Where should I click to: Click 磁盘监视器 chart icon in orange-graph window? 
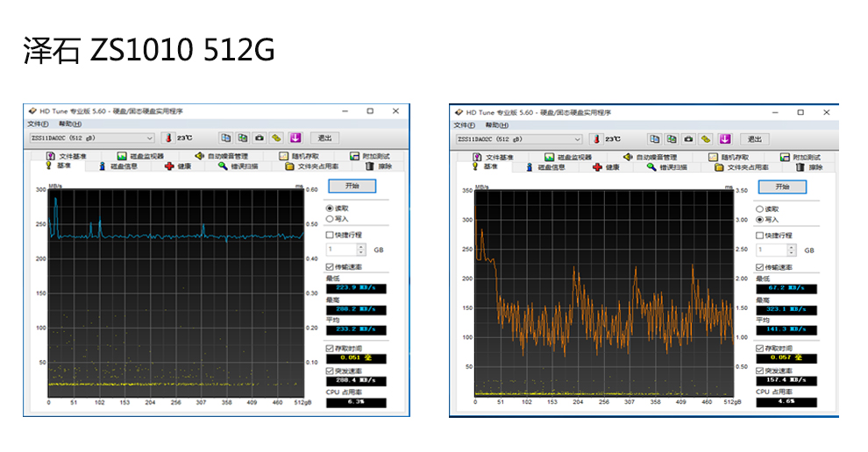pos(549,157)
